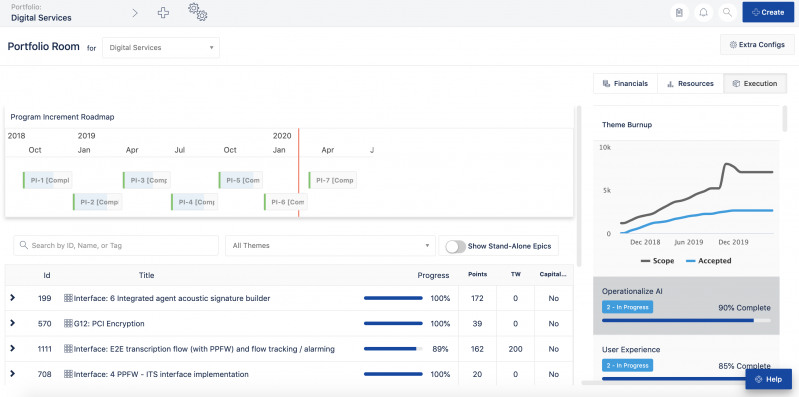Select the PI-7 timeline block
The width and height of the screenshot is (799, 397).
(332, 180)
